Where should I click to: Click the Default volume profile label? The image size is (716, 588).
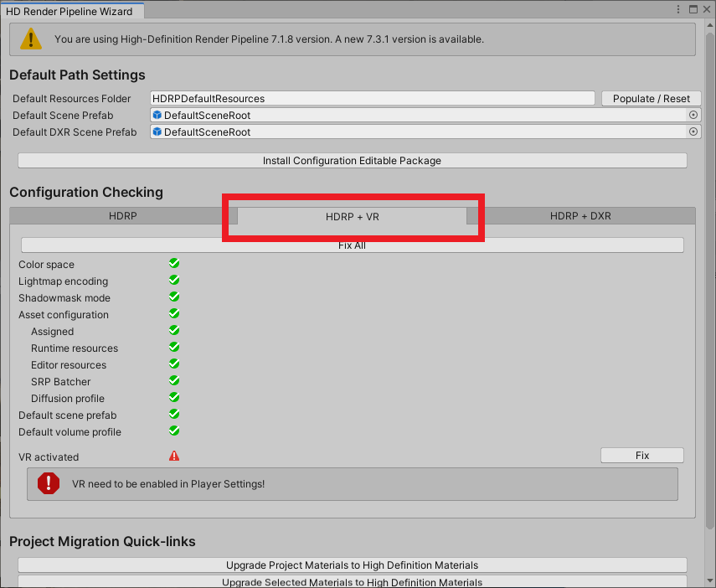pos(70,432)
